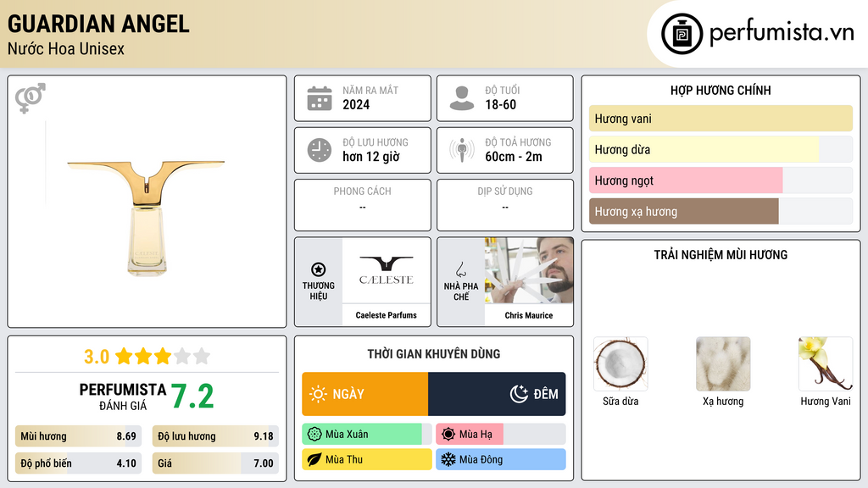The height and width of the screenshot is (488, 868).
Task: Click the Hương xạ hương brown accord bar
Action: [x=721, y=211]
